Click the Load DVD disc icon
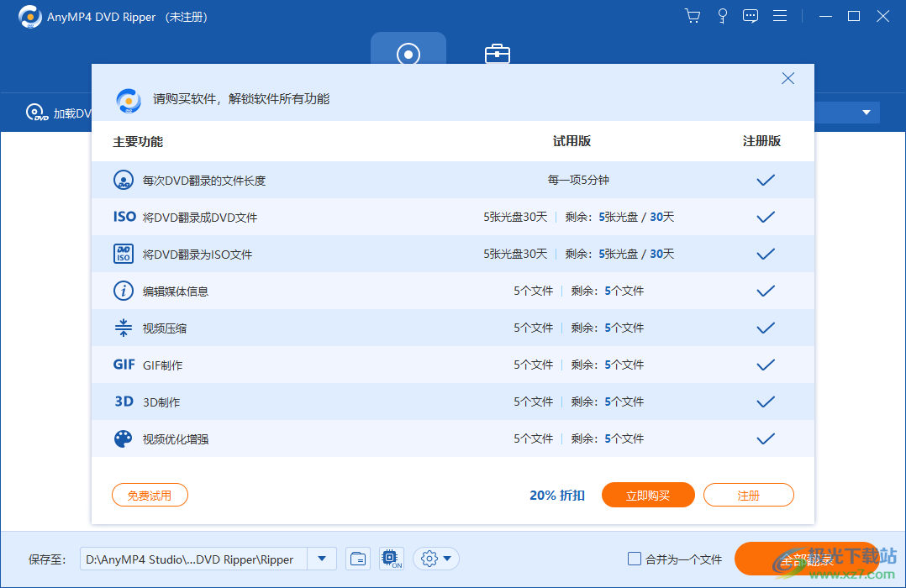 pos(37,112)
